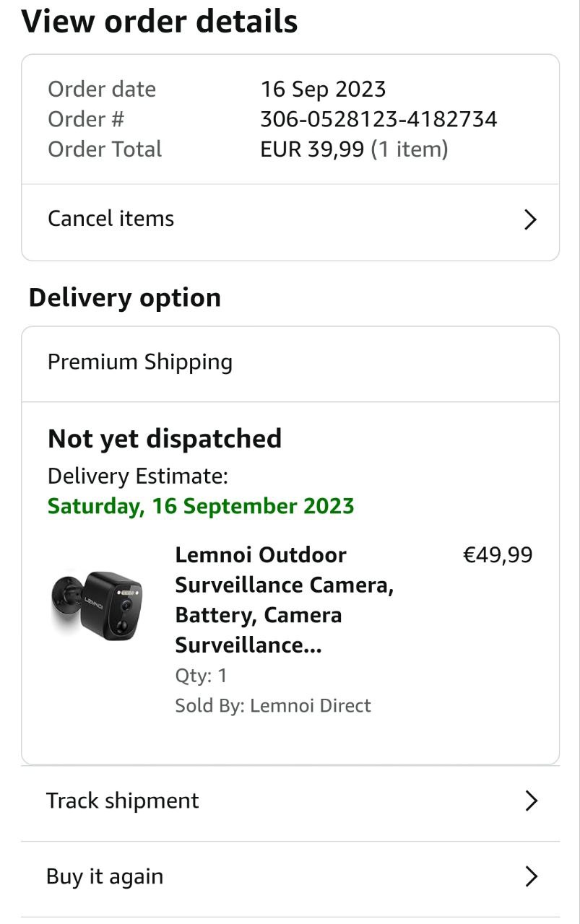This screenshot has width=580, height=924.
Task: Select the Buy it again option
Action: tap(105, 876)
